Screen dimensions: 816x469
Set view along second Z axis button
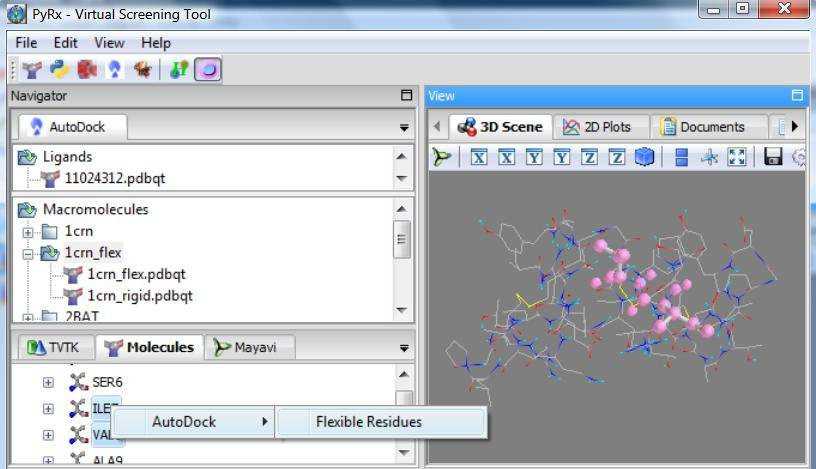(617, 157)
